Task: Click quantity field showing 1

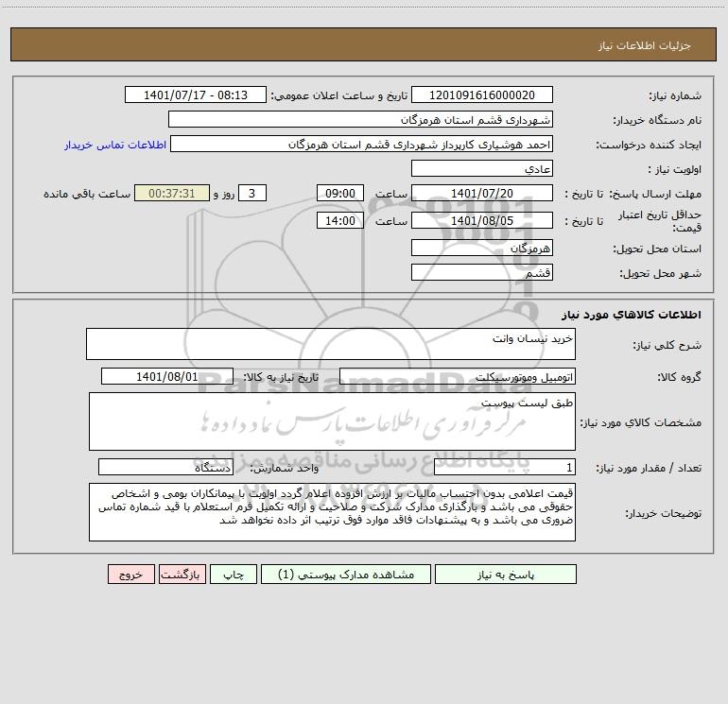Action: pyautogui.click(x=505, y=468)
